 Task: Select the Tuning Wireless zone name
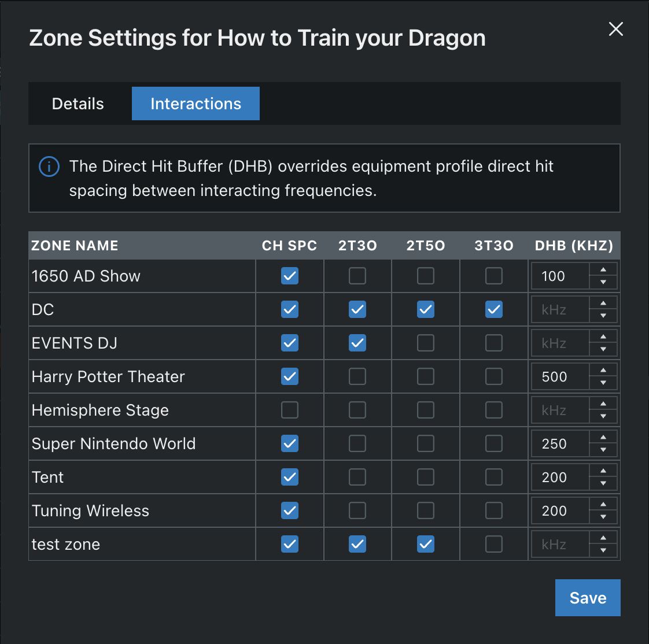90,510
